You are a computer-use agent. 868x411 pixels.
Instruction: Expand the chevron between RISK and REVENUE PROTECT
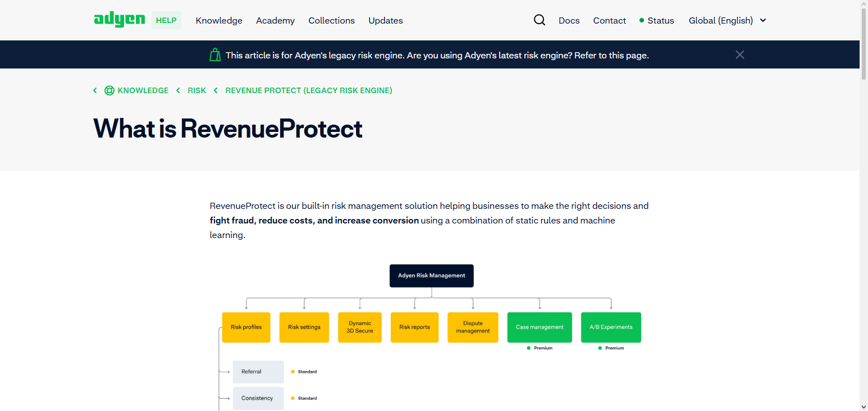point(215,90)
